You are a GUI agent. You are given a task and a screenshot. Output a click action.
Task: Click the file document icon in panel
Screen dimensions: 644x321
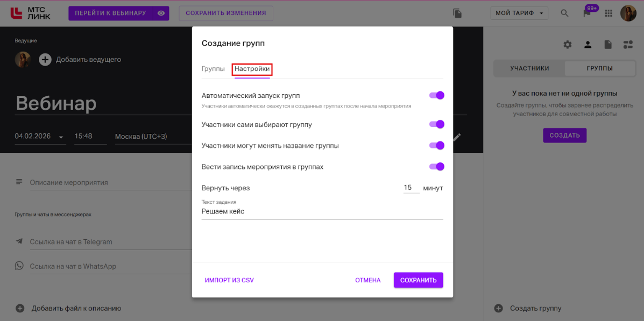click(x=608, y=45)
